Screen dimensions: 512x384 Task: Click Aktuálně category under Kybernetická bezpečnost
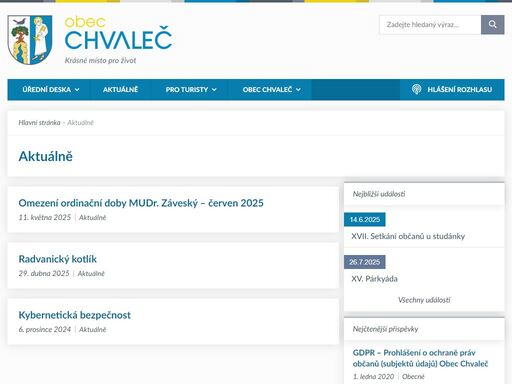92,329
